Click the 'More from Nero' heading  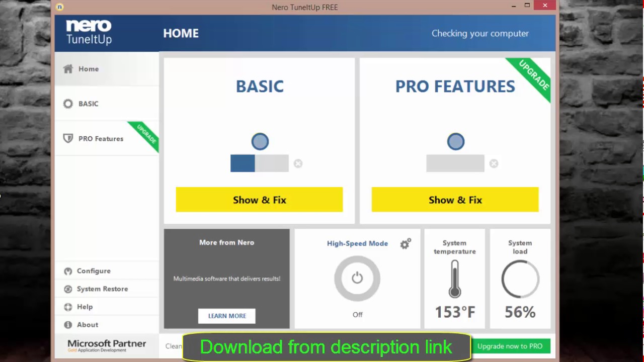[x=226, y=242]
